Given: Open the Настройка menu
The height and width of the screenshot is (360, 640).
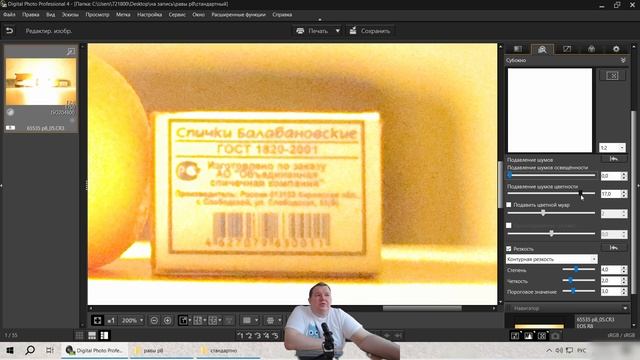Looking at the screenshot, I should [149, 14].
